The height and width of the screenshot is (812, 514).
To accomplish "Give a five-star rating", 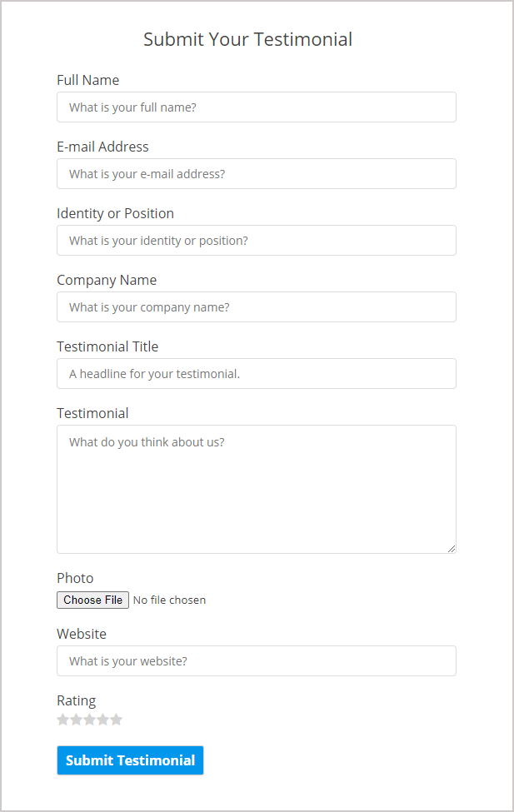I will [x=117, y=720].
